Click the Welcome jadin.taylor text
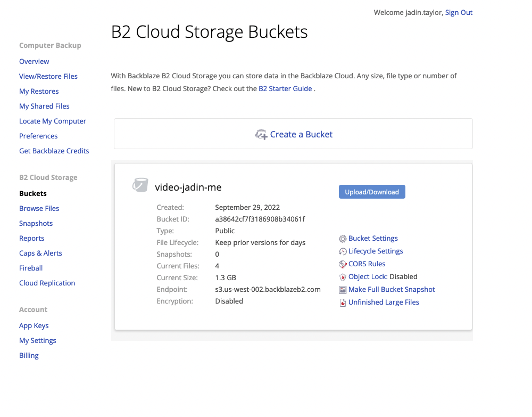The width and height of the screenshot is (532, 417). click(x=409, y=13)
